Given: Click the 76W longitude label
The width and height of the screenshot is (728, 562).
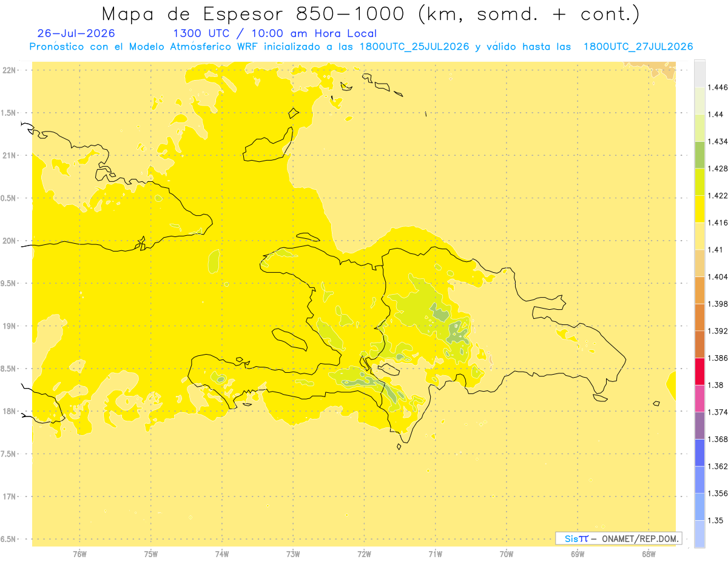Looking at the screenshot, I should [x=79, y=554].
